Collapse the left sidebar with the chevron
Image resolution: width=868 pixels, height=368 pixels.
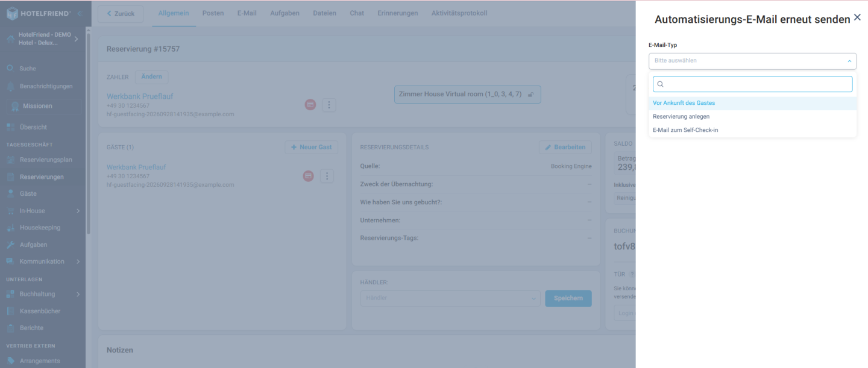click(x=80, y=13)
